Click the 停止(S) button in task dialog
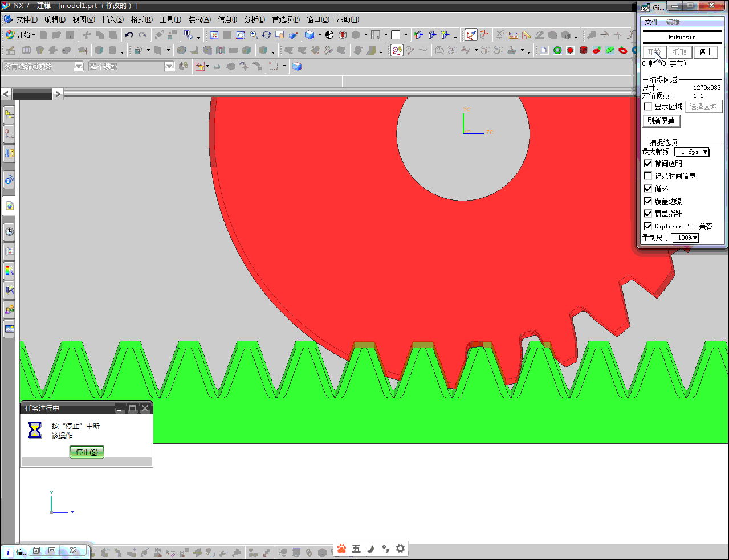Screen dimensions: 729x560 click(87, 452)
